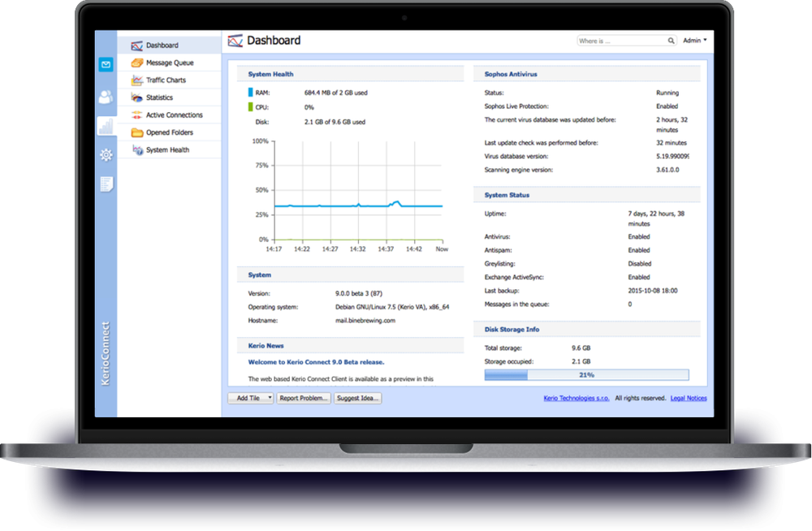Screen dimensions: 812x531
Task: Open the Add Tile dropdown arrow
Action: click(x=270, y=399)
